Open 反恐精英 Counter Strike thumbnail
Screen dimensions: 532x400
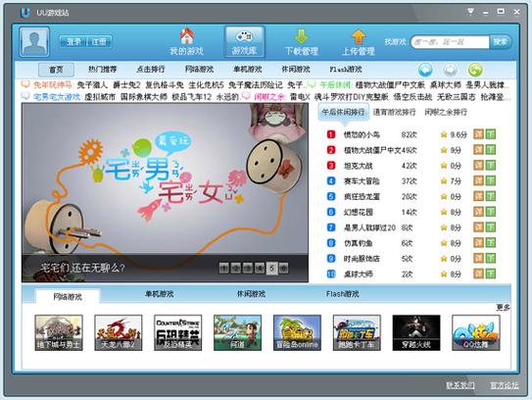pos(177,332)
